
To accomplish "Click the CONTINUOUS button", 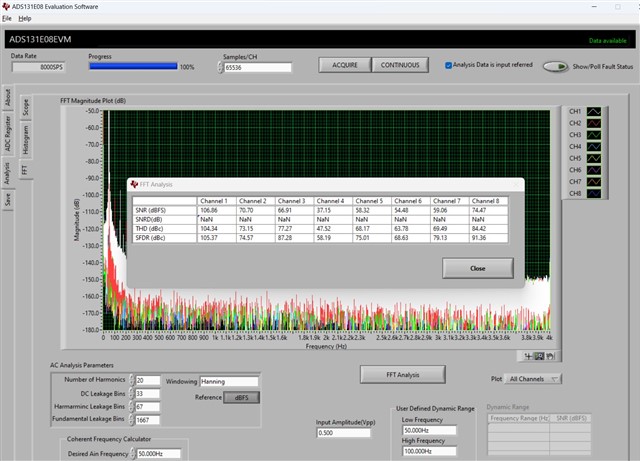I will (400, 65).
